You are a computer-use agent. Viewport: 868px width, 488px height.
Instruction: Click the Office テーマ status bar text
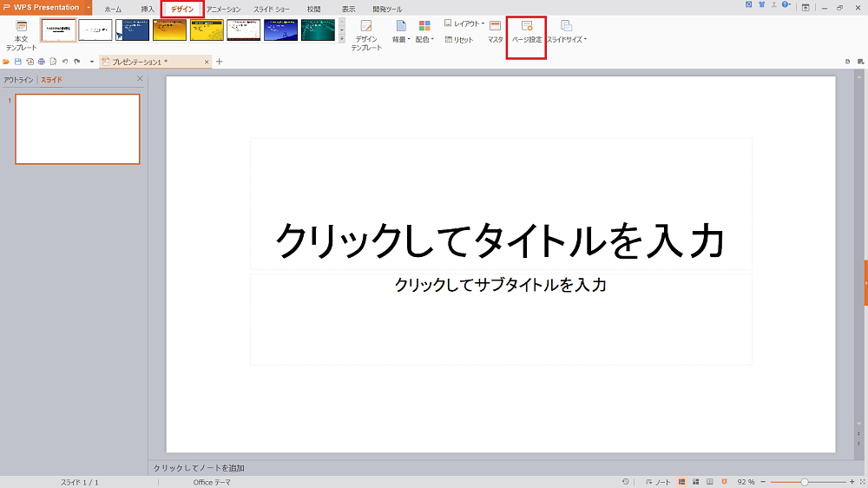212,483
